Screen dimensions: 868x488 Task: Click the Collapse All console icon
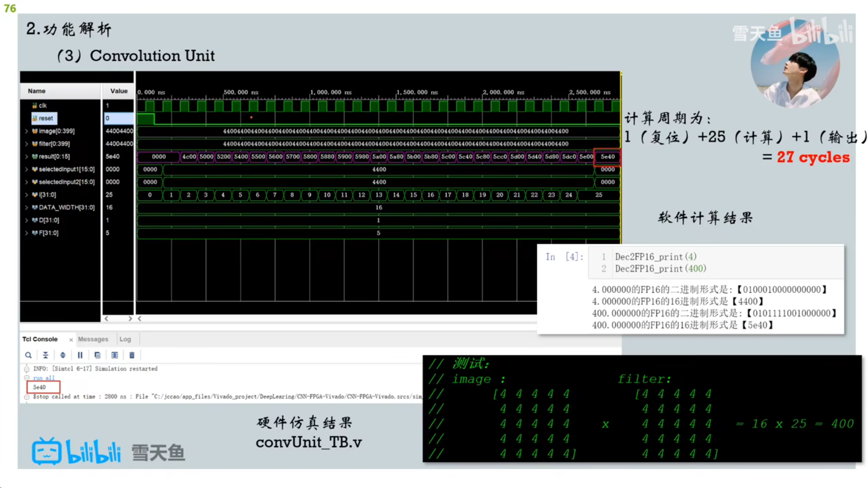click(x=46, y=355)
